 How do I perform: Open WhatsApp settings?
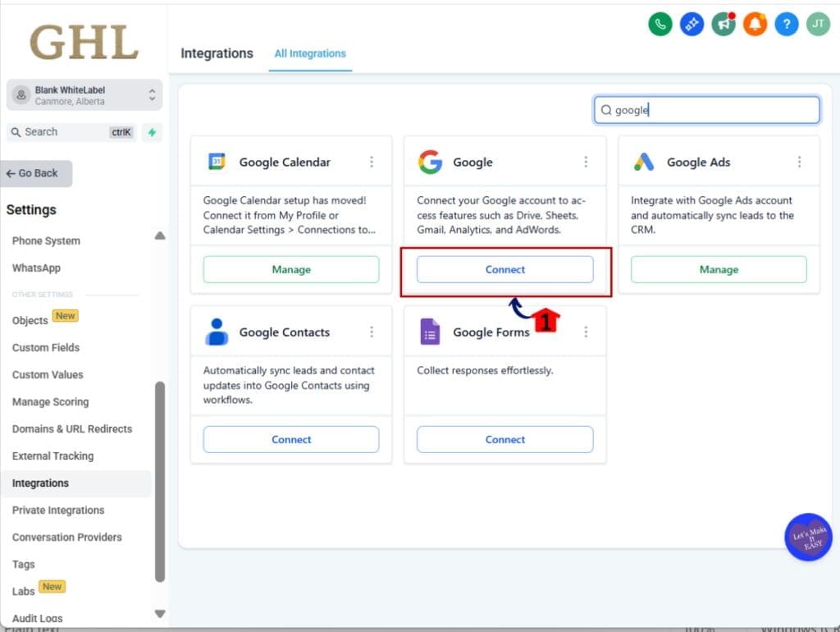pyautogui.click(x=36, y=268)
